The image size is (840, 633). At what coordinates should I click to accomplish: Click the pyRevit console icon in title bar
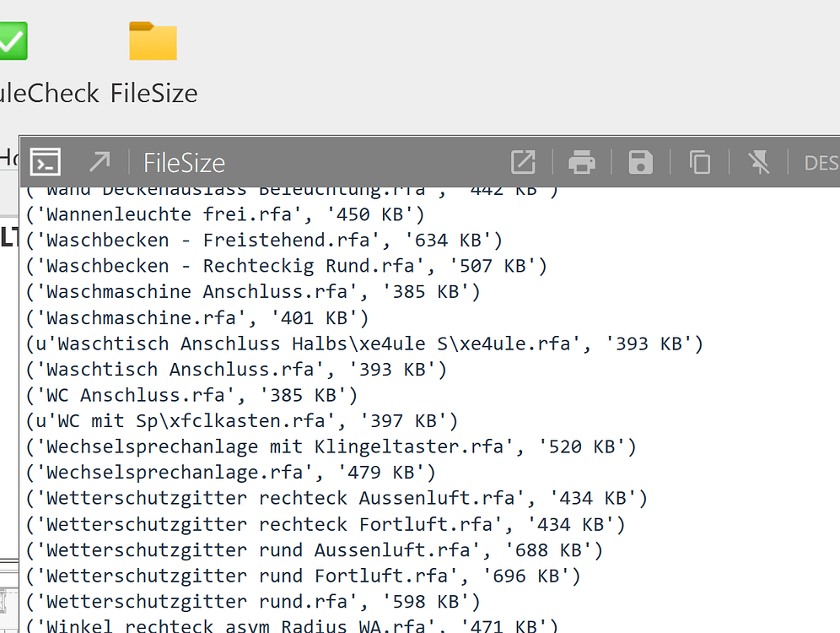pyautogui.click(x=45, y=161)
